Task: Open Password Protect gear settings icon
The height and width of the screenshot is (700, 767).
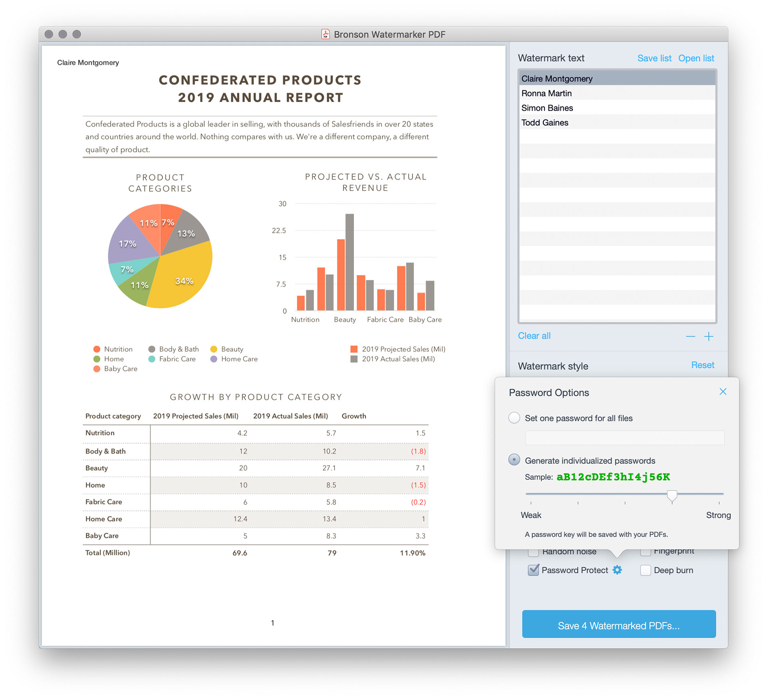Action: [617, 570]
